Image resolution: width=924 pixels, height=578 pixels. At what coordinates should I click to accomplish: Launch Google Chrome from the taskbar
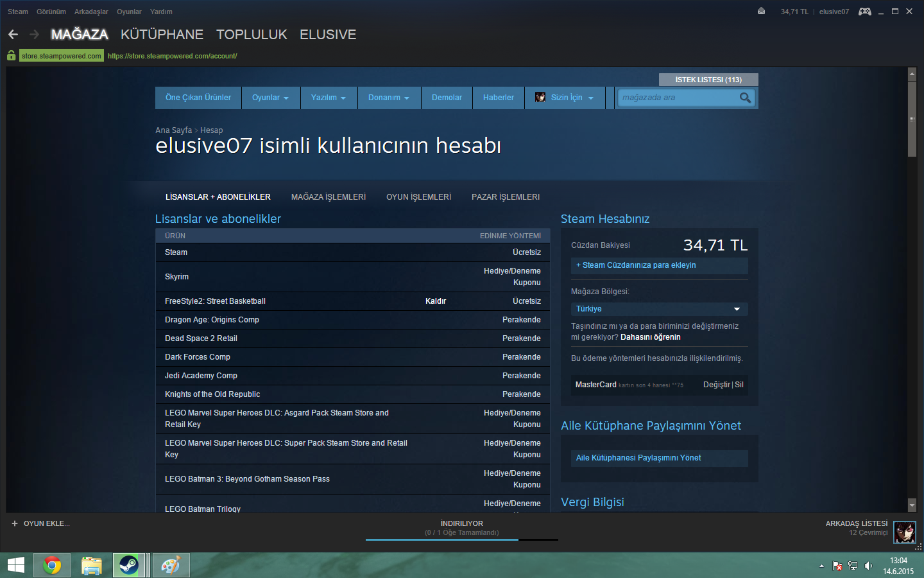coord(52,565)
